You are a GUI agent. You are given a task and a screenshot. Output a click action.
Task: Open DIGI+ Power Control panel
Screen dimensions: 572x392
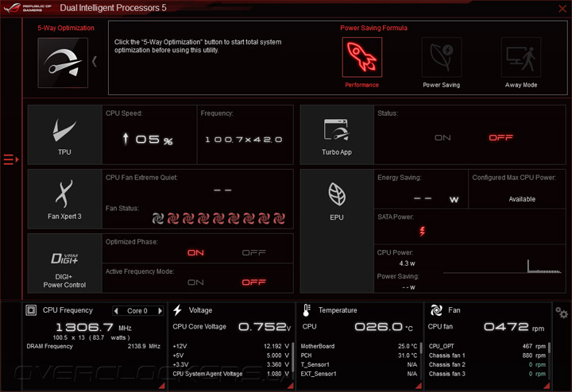[64, 263]
